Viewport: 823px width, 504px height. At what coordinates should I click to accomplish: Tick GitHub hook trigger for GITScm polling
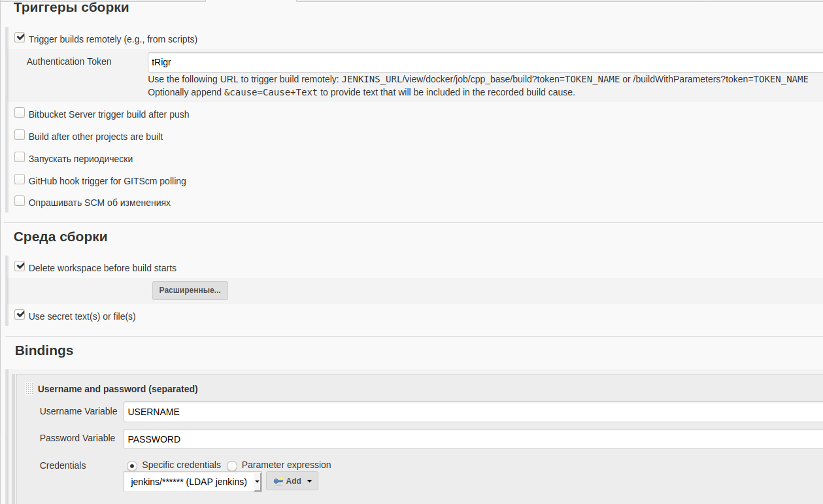click(20, 180)
